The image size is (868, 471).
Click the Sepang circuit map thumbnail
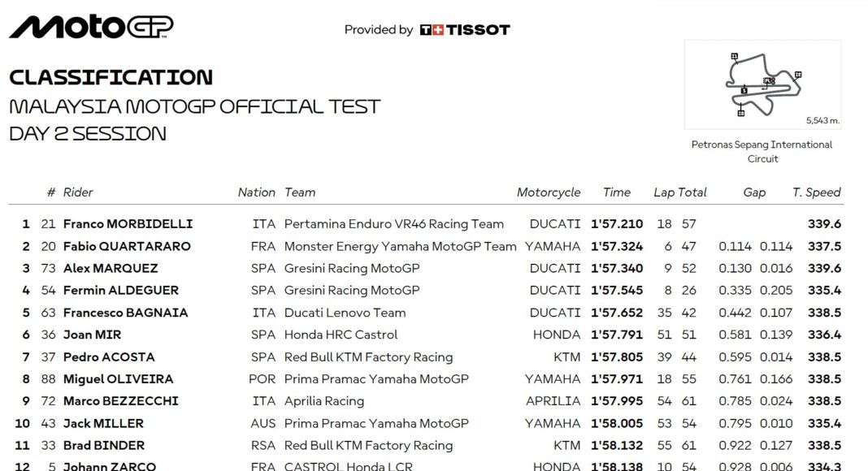[x=762, y=84]
